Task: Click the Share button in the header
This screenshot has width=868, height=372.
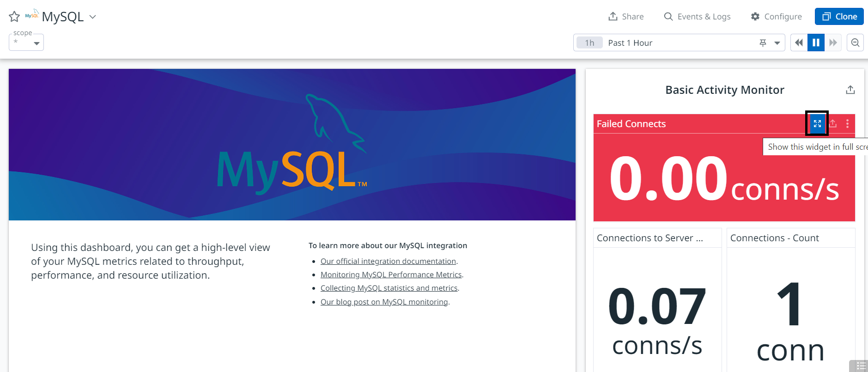Action: [626, 17]
